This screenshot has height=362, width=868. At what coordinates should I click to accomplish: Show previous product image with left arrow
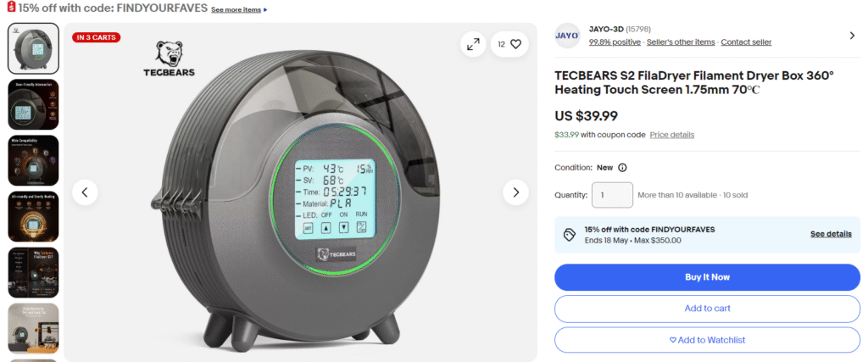click(x=85, y=192)
